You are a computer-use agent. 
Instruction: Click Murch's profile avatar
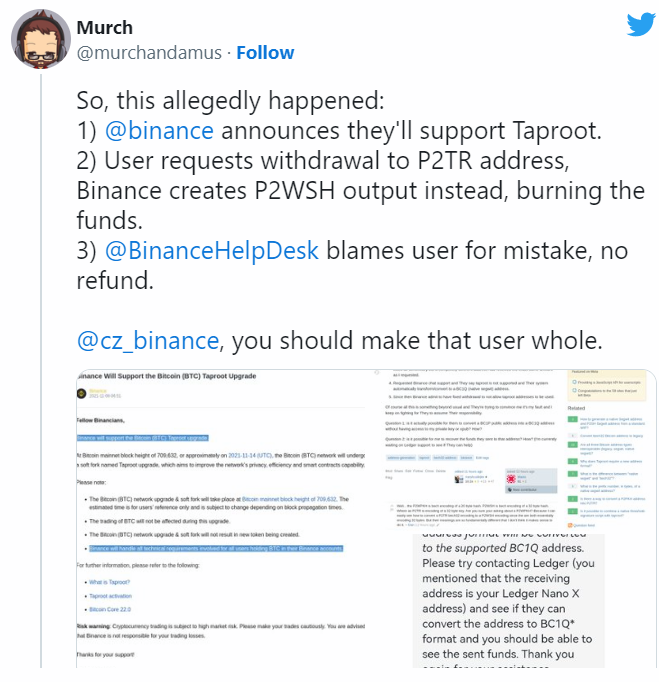coord(39,40)
